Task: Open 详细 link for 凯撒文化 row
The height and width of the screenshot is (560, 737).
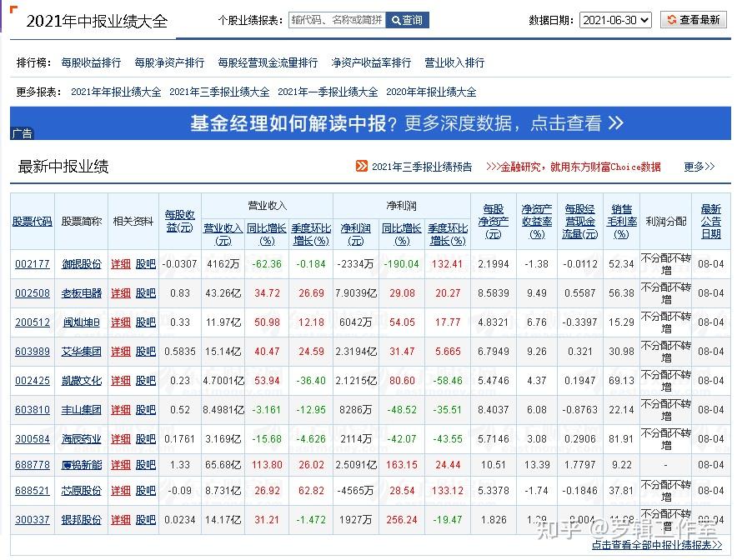Action: (x=120, y=381)
